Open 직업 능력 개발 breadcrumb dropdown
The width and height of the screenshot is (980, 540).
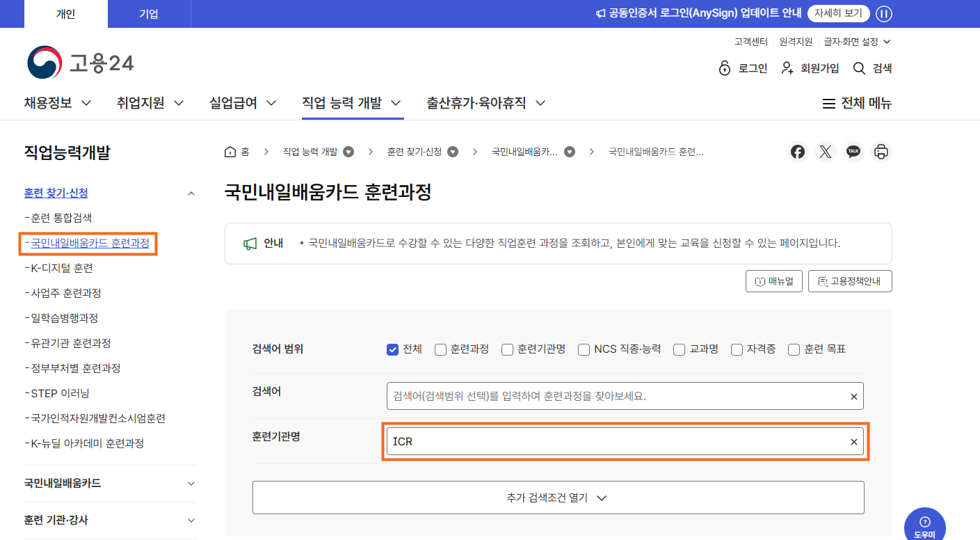[349, 152]
